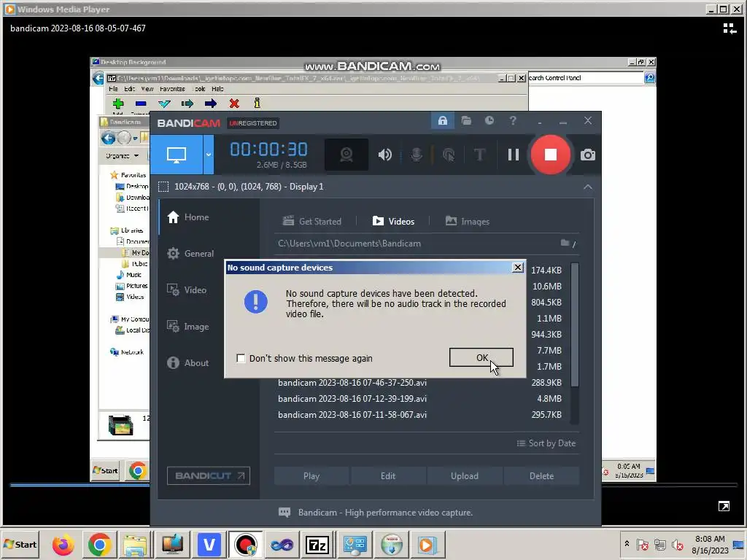
Task: Click the Move dark arrow icon
Action: click(211, 104)
